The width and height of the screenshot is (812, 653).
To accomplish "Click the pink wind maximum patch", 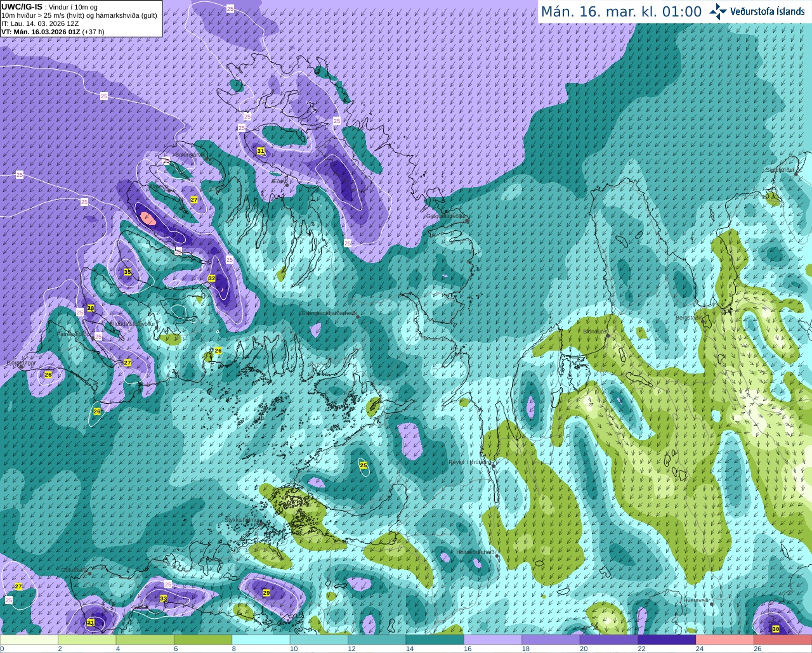I will click(148, 219).
